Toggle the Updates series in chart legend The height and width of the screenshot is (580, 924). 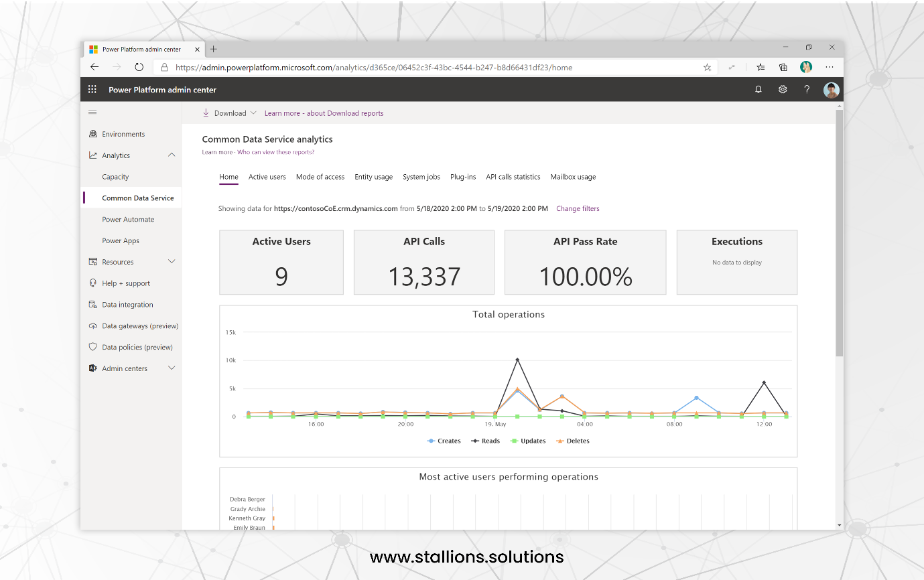[x=528, y=441]
